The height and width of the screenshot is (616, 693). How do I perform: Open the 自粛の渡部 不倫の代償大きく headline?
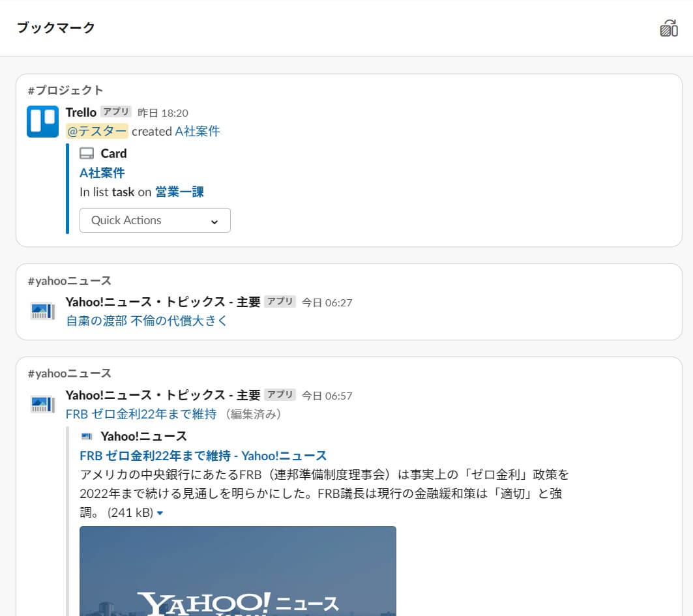click(147, 321)
